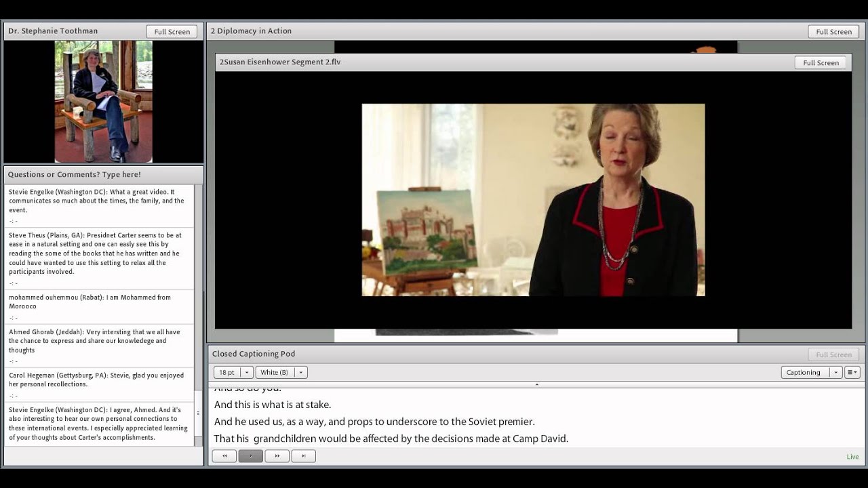The image size is (868, 488).
Task: Click the 'Dr. Stephanie Toothman' pod title
Action: 53,31
